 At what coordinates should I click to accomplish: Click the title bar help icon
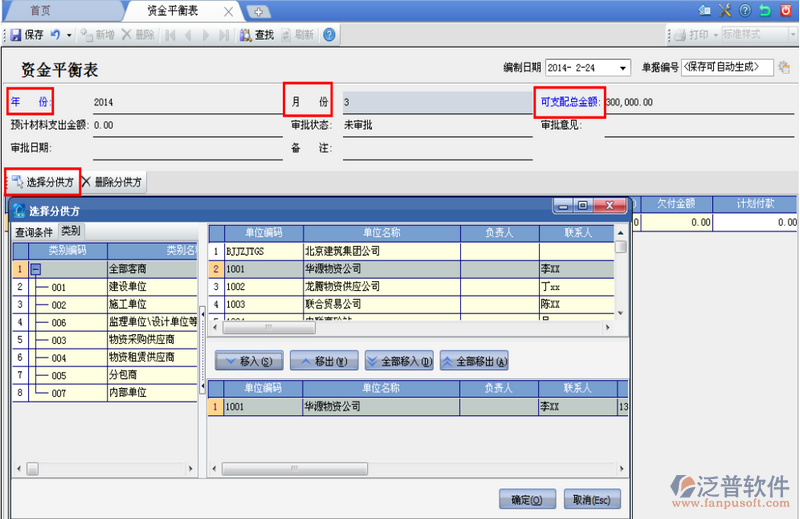[x=745, y=10]
